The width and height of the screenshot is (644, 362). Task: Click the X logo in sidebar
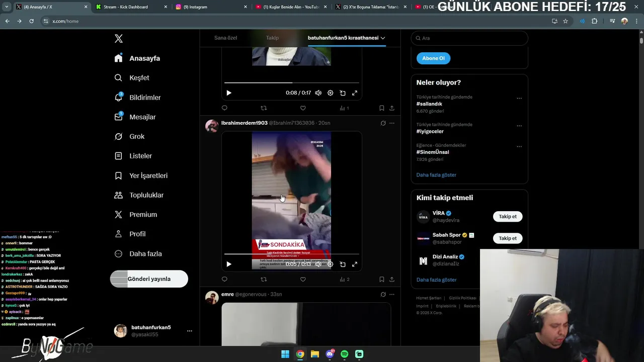(119, 39)
